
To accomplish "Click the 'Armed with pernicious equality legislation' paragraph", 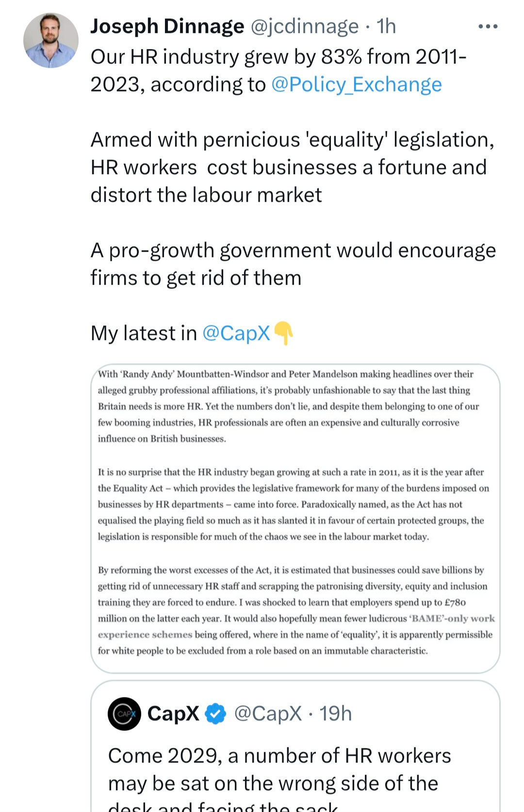I will pyautogui.click(x=291, y=167).
